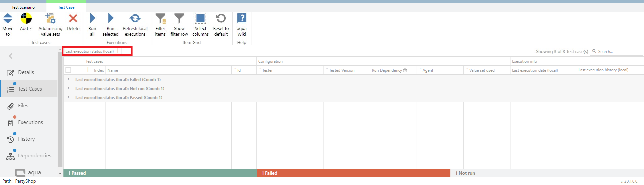Tick the select-all checkbox in grid header
The width and height of the screenshot is (644, 185).
click(x=68, y=70)
